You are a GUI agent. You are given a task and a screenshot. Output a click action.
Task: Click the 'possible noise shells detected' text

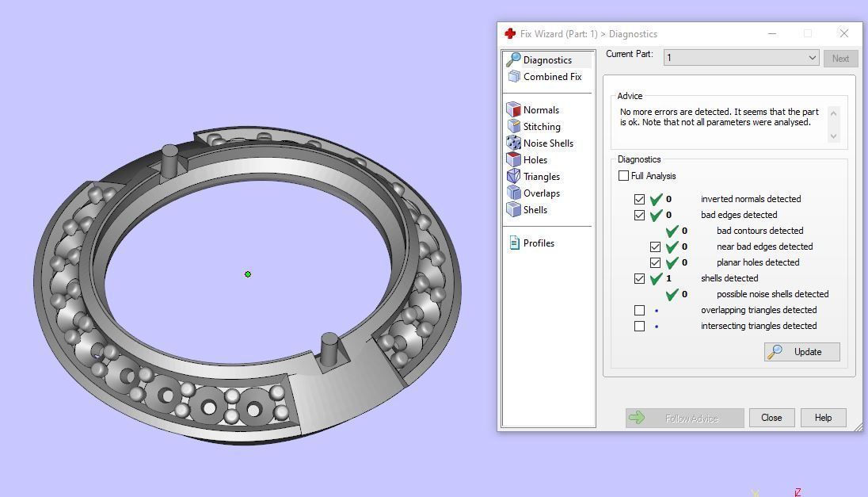(773, 294)
